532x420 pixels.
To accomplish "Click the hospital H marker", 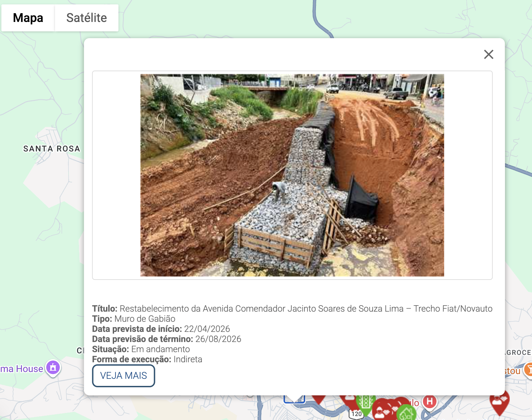I will point(430,401).
